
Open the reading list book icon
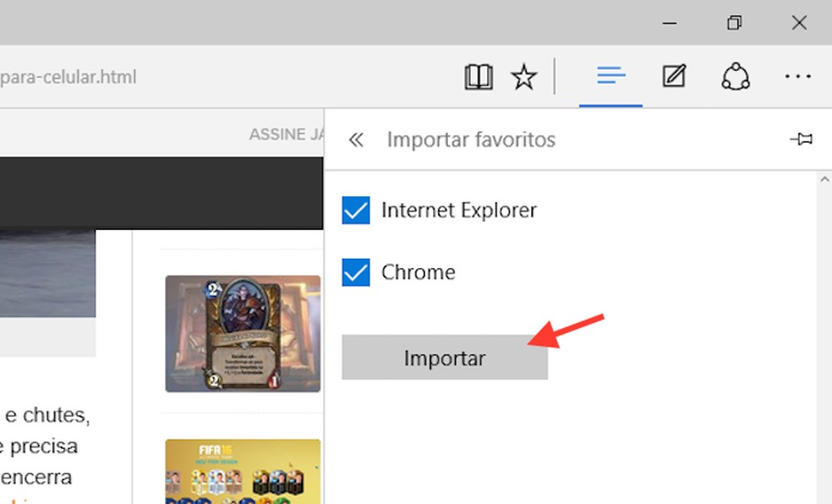479,76
